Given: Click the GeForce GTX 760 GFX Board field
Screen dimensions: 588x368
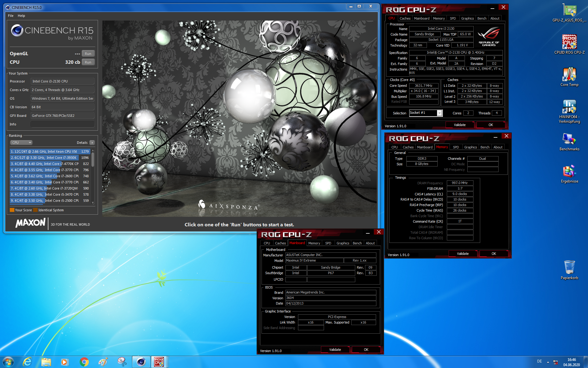Looking at the screenshot, I should pos(62,116).
